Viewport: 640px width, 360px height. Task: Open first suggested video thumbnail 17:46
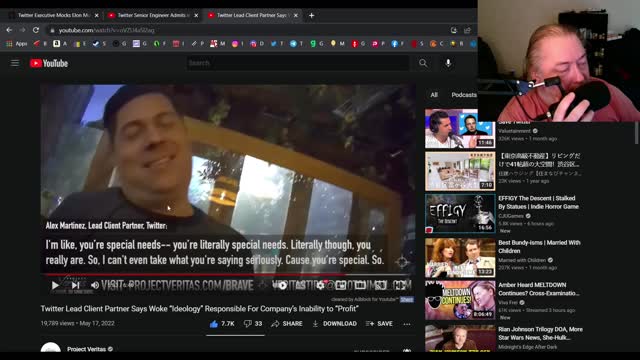(460, 129)
